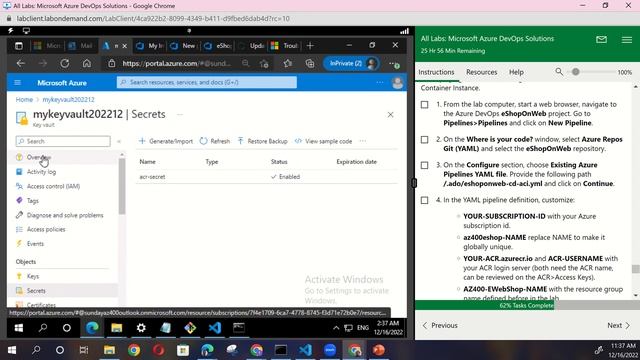Screen dimensions: 640x360
Task: Check step 3 checkbox about Configure section
Action: (x=424, y=165)
